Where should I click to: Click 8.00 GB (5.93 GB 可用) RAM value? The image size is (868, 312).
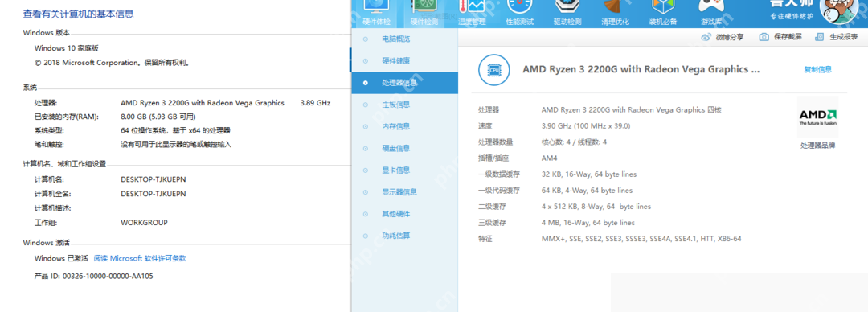[158, 117]
